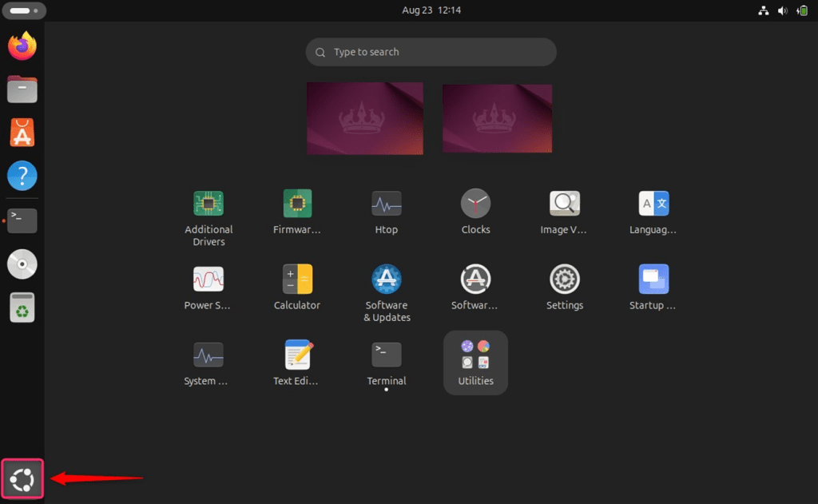The width and height of the screenshot is (818, 504).
Task: Launch Firefox from the dock
Action: (22, 46)
